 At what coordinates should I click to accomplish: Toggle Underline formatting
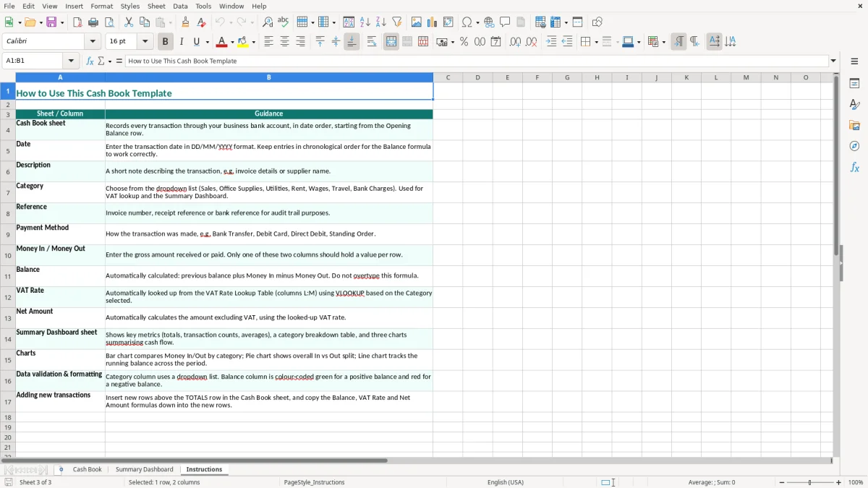(x=197, y=42)
